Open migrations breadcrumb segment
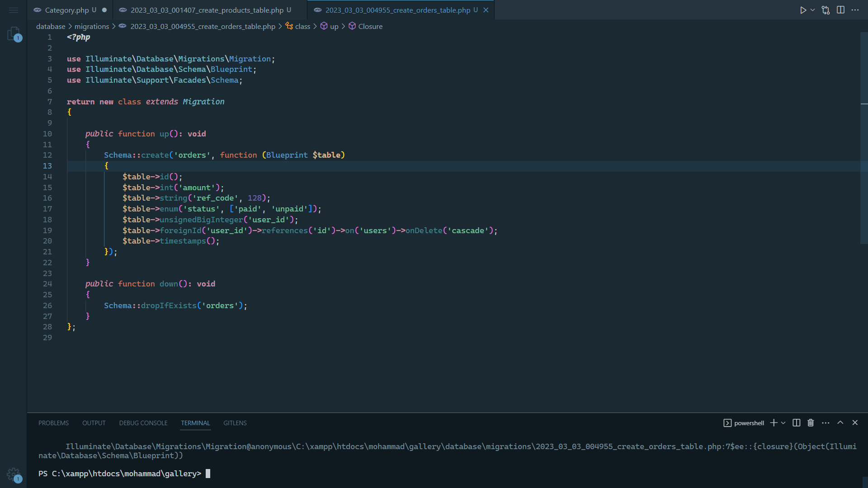The width and height of the screenshot is (868, 488). 92,26
